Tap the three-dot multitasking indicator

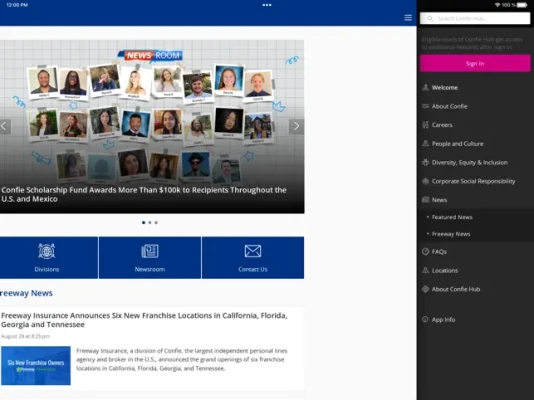click(267, 5)
